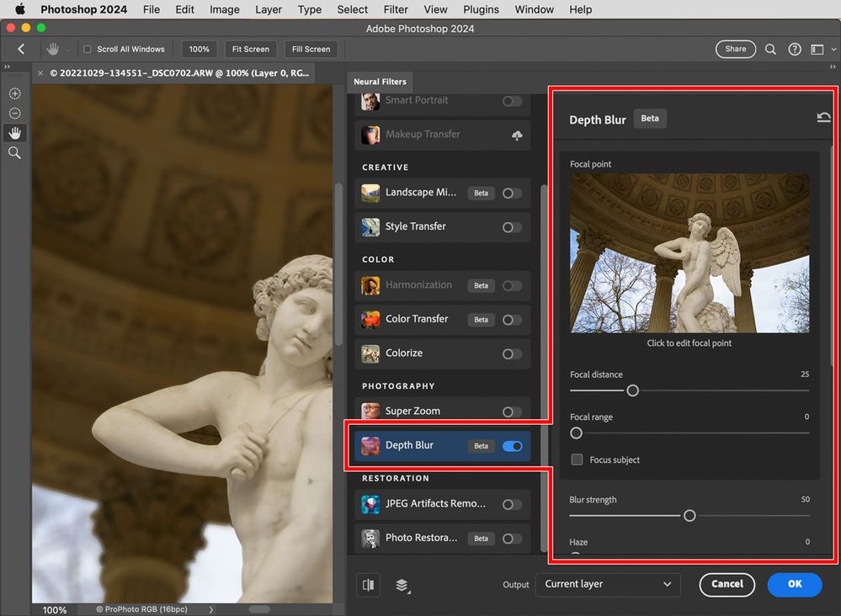Click the Smart Portrait filter icon
841x616 pixels.
tap(370, 101)
